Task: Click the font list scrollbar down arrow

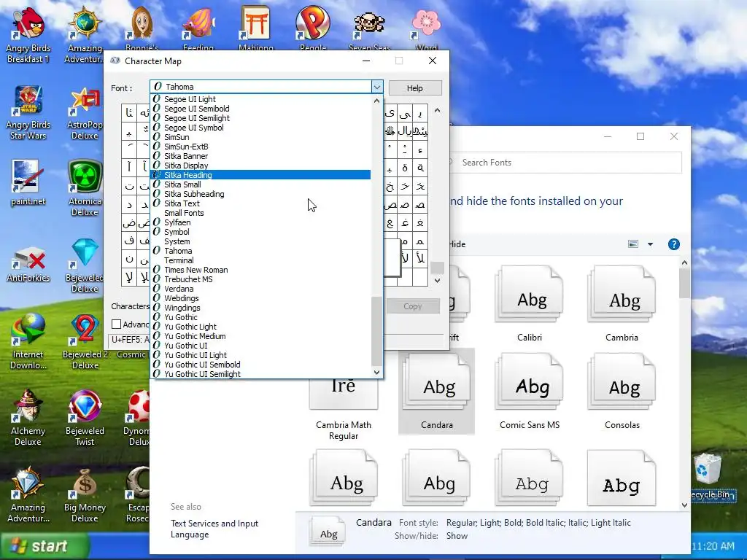Action: click(377, 373)
